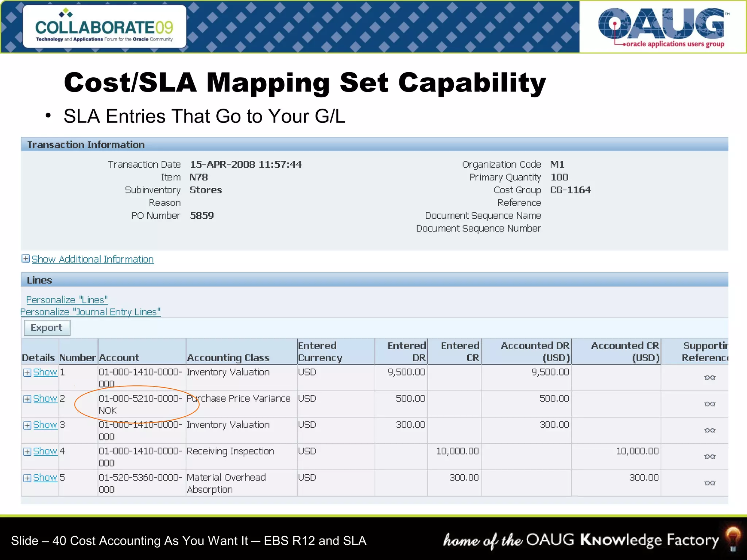747x560 pixels.
Task: Open supporting reference glasses icon for line 4
Action: 709,456
